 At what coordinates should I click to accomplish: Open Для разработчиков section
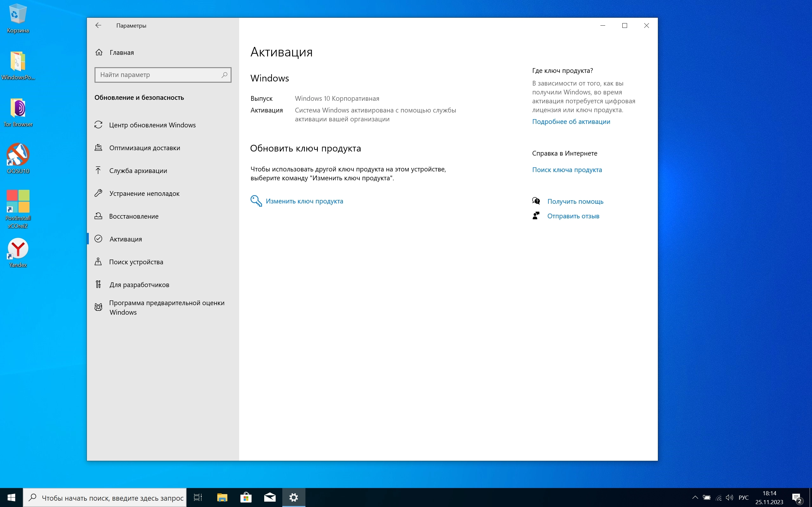pos(139,285)
